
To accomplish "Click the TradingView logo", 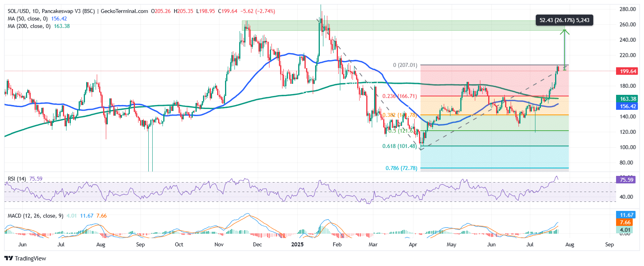I will [x=25, y=259].
